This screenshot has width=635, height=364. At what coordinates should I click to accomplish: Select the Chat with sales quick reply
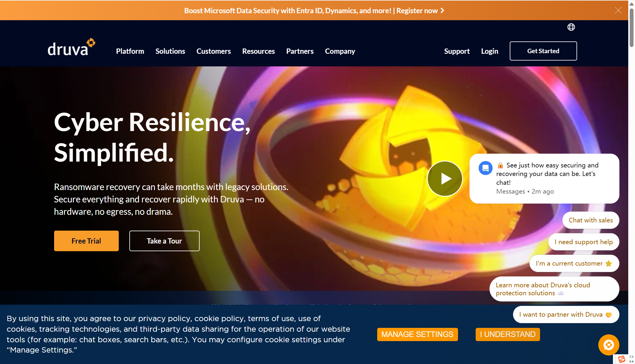tap(591, 220)
